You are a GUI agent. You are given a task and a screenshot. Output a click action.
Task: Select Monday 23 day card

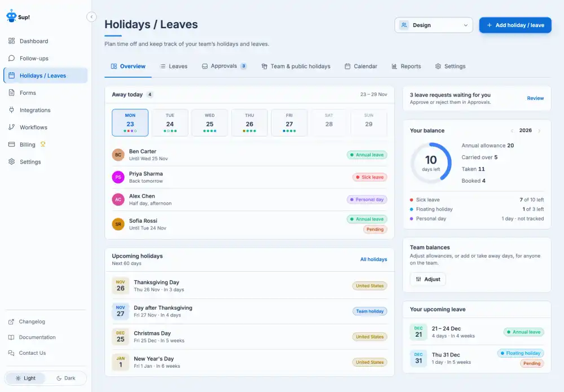pyautogui.click(x=130, y=122)
